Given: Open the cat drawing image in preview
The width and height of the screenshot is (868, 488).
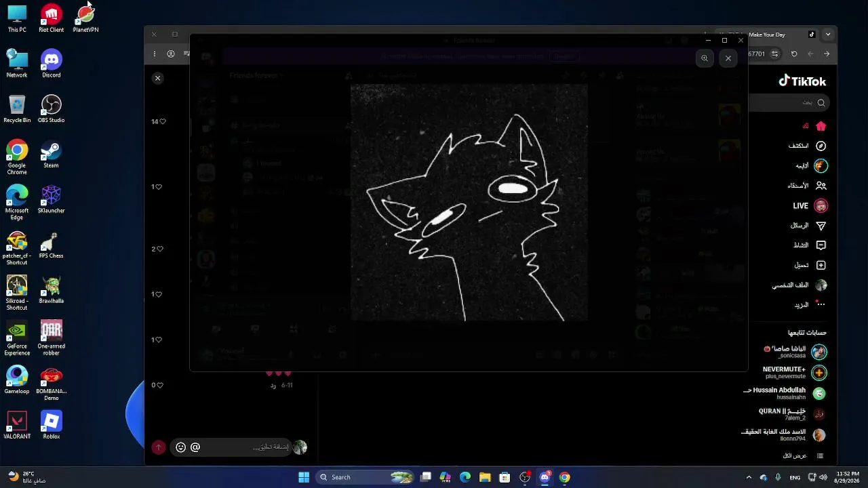Looking at the screenshot, I should pos(469,203).
